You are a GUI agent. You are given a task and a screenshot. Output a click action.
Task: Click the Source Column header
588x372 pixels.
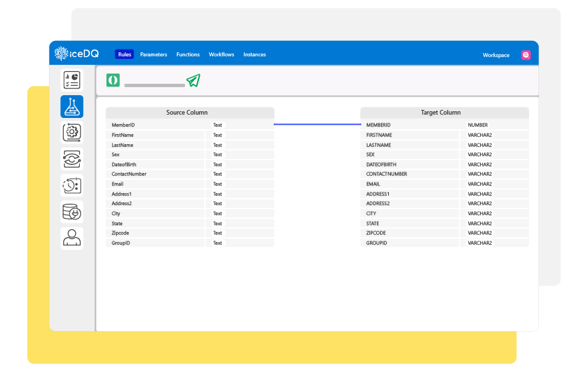pyautogui.click(x=190, y=113)
